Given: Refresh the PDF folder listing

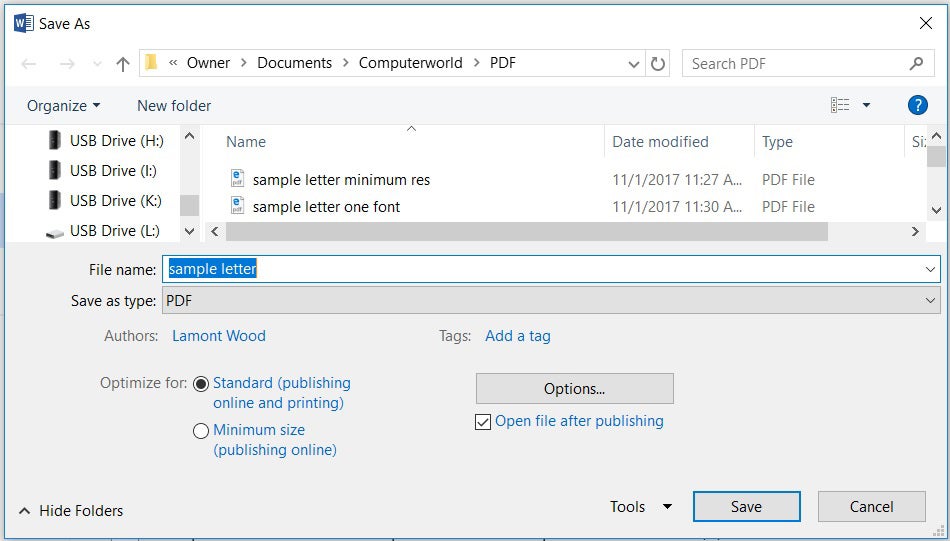Looking at the screenshot, I should click(x=657, y=64).
